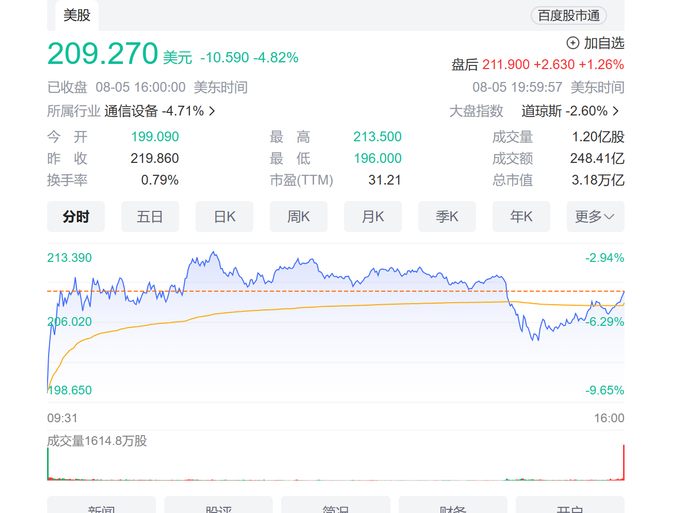Open the 百度股市通 badge
This screenshot has width=700, height=513.
568,15
